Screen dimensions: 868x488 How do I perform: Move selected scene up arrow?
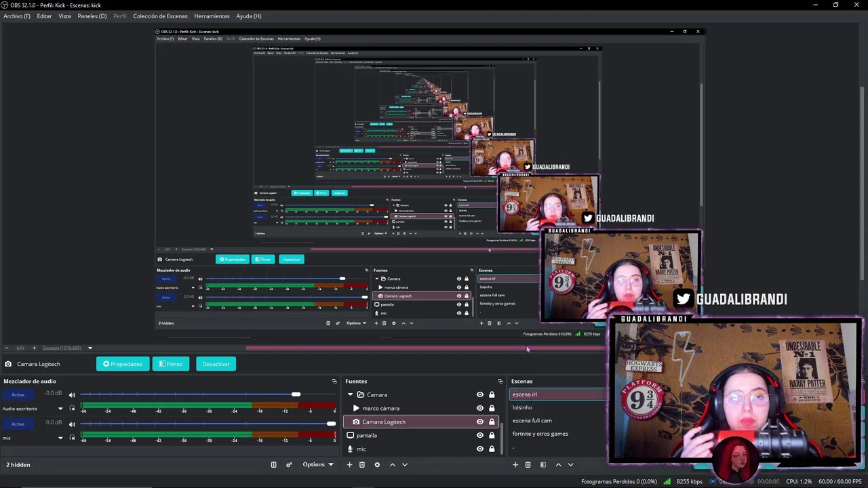[558, 465]
